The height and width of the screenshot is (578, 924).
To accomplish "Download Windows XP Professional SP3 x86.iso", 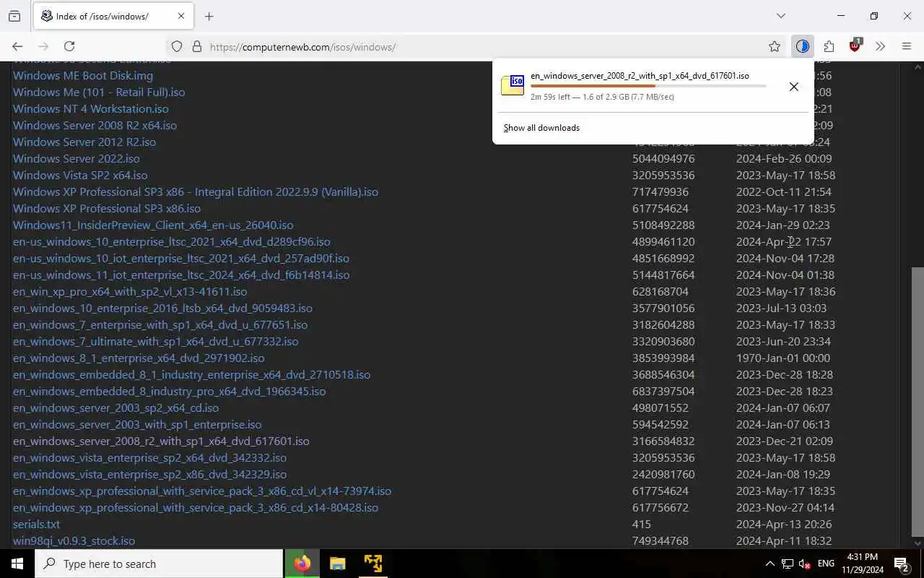I will (x=107, y=208).
